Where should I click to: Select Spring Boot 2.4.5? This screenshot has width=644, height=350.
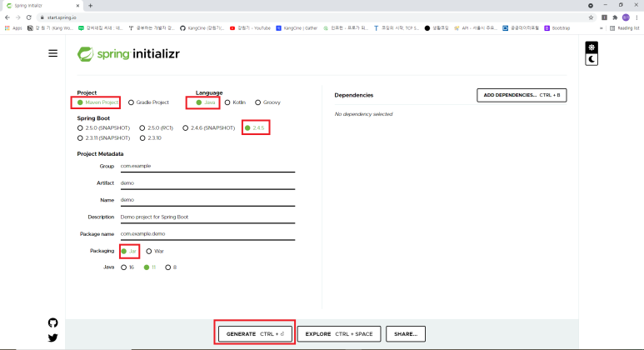pyautogui.click(x=255, y=128)
